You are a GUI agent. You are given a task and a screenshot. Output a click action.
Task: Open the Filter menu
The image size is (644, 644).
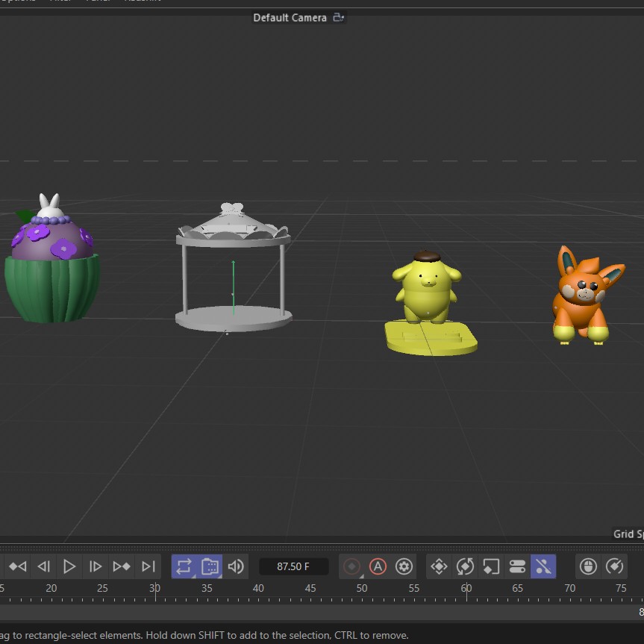pos(60,1)
